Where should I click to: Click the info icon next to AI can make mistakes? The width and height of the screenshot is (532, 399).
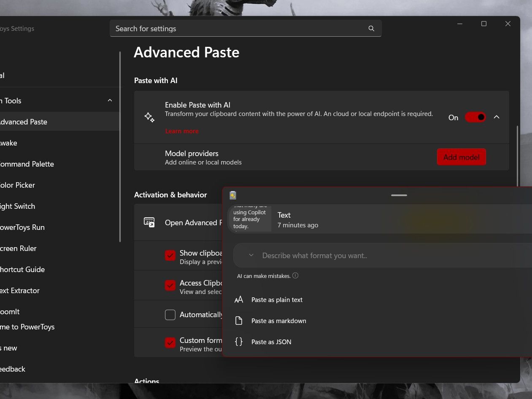tap(295, 276)
